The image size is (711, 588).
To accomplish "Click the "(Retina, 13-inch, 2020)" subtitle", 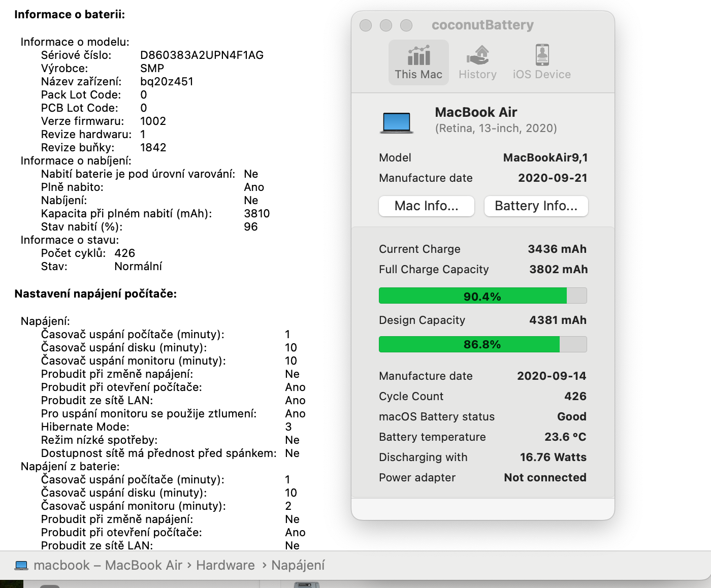I will (496, 128).
